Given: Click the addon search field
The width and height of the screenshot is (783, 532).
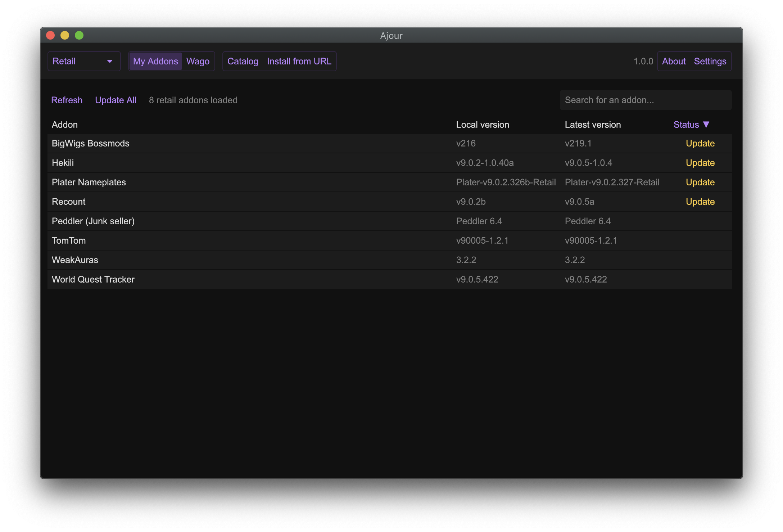Looking at the screenshot, I should click(645, 100).
